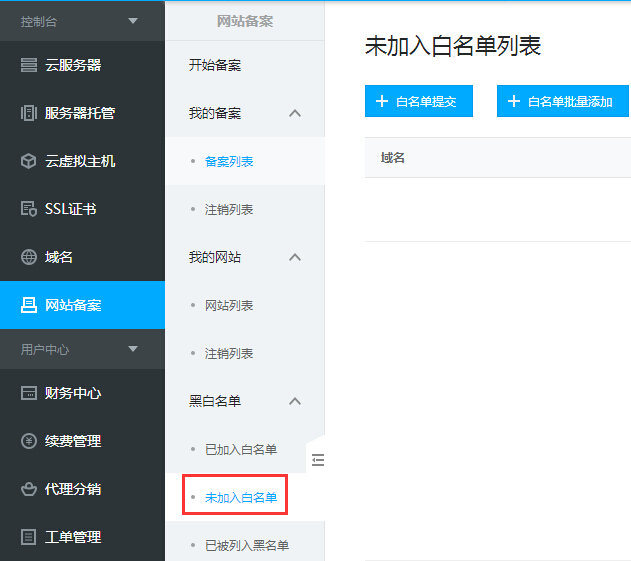Collapse the 控制台 section arrow
The image size is (631, 561).
click(133, 21)
